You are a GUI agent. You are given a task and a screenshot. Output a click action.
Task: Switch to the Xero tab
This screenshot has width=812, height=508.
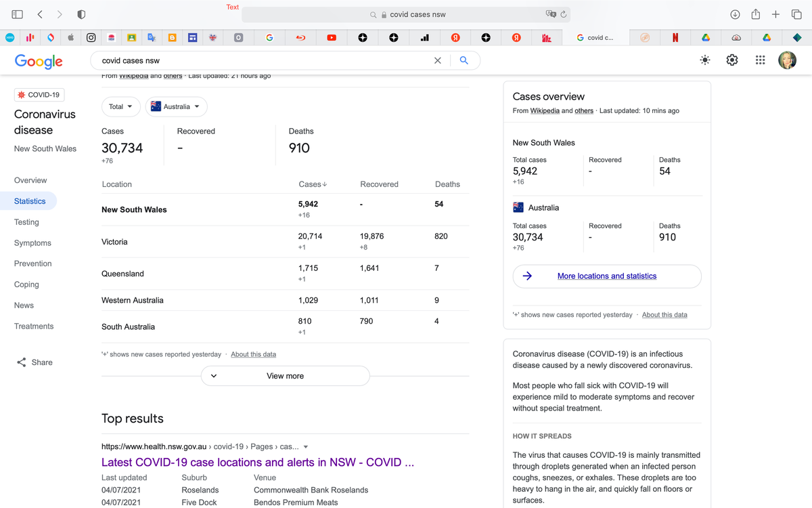coord(10,38)
